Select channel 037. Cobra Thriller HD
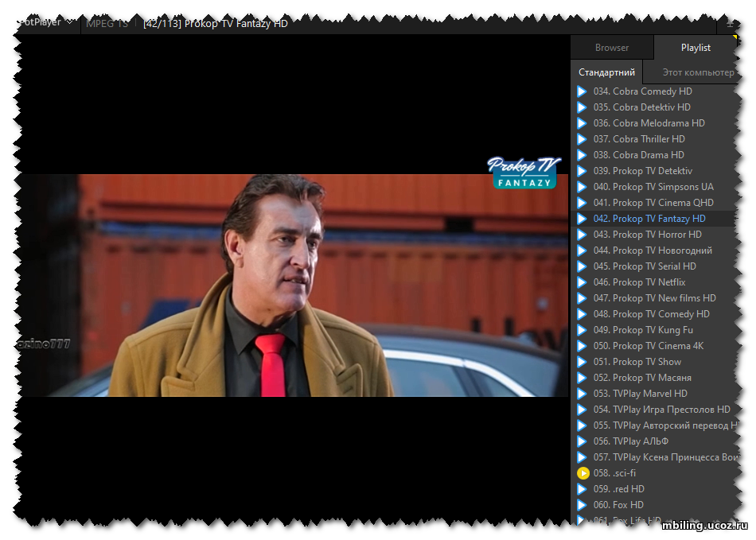Image resolution: width=756 pixels, height=540 pixels. click(x=639, y=139)
